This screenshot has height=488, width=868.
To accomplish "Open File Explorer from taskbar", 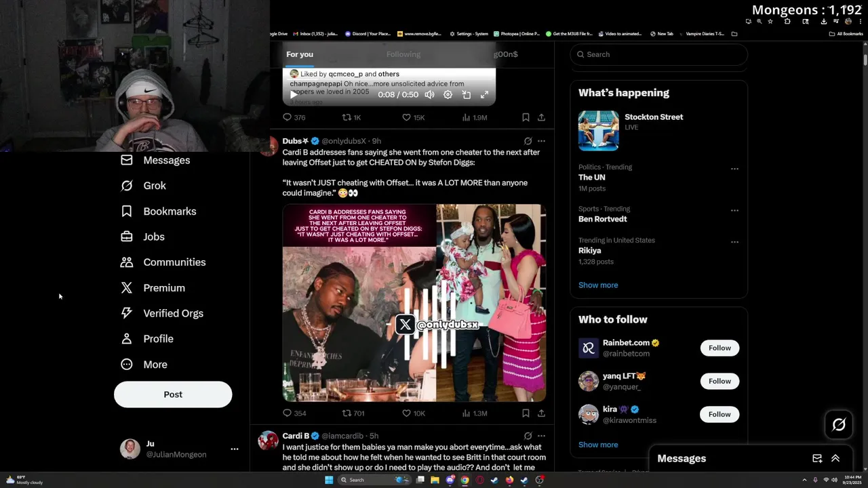I will tap(435, 480).
